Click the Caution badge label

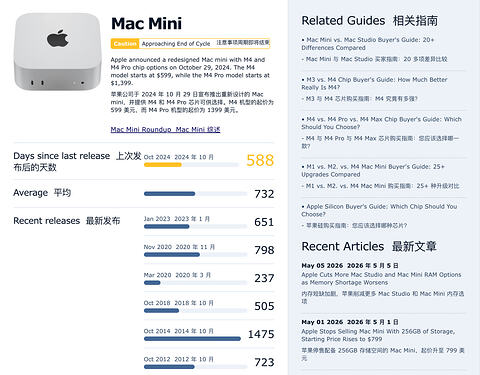click(x=125, y=44)
